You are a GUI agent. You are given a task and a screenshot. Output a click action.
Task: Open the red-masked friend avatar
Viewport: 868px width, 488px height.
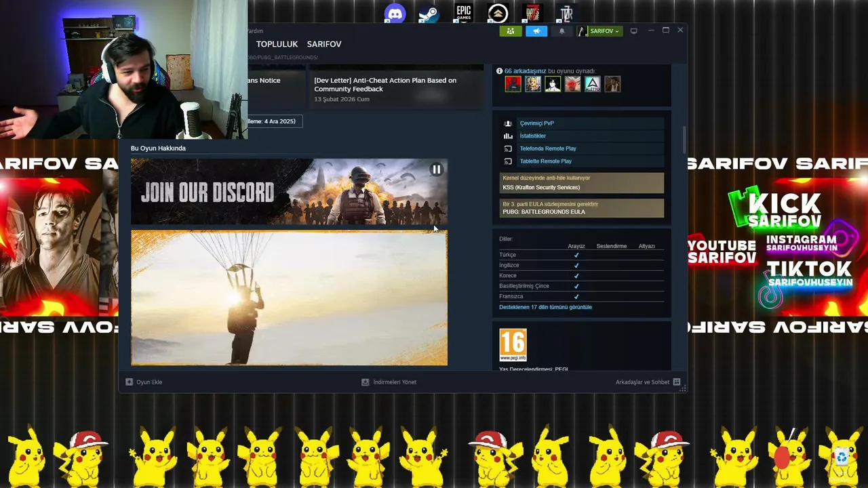point(513,84)
